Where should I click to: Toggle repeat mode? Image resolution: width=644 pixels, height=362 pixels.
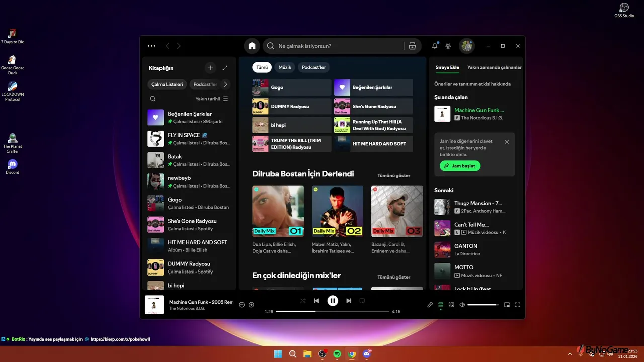pyautogui.click(x=362, y=301)
